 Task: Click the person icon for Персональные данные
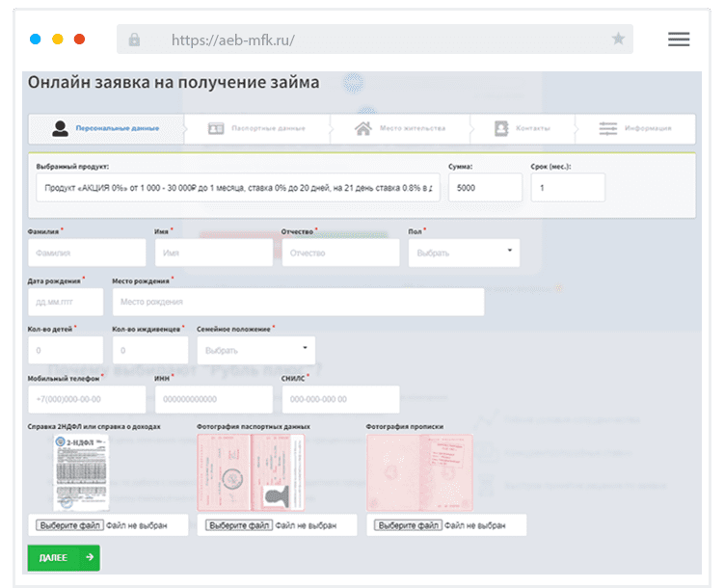click(60, 128)
